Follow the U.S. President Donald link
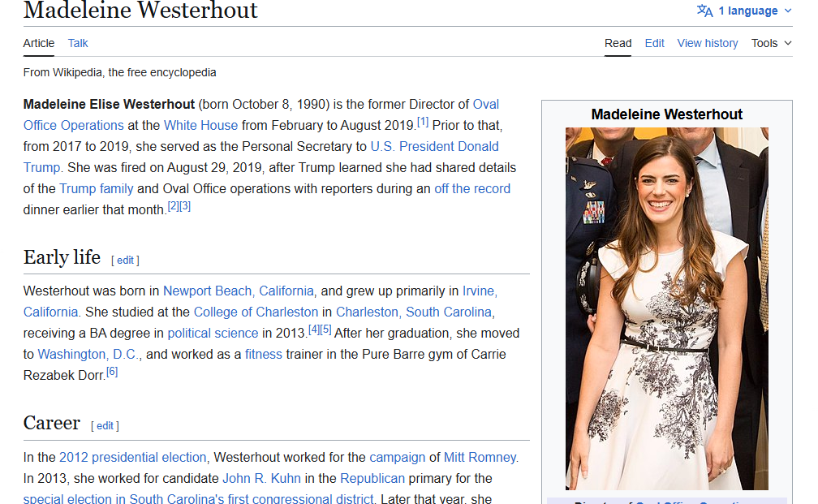818x504 pixels. click(435, 147)
